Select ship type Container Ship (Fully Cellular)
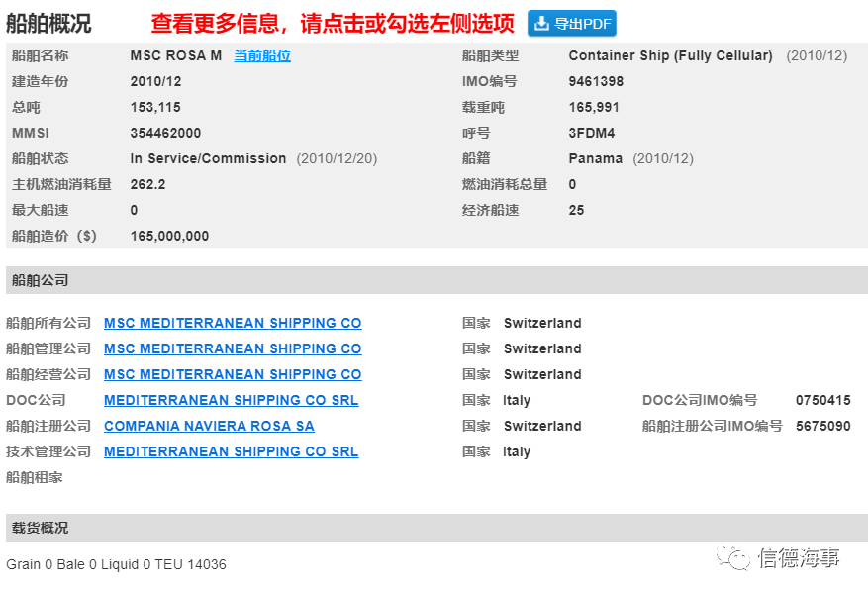This screenshot has height=596, width=868. coord(670,55)
